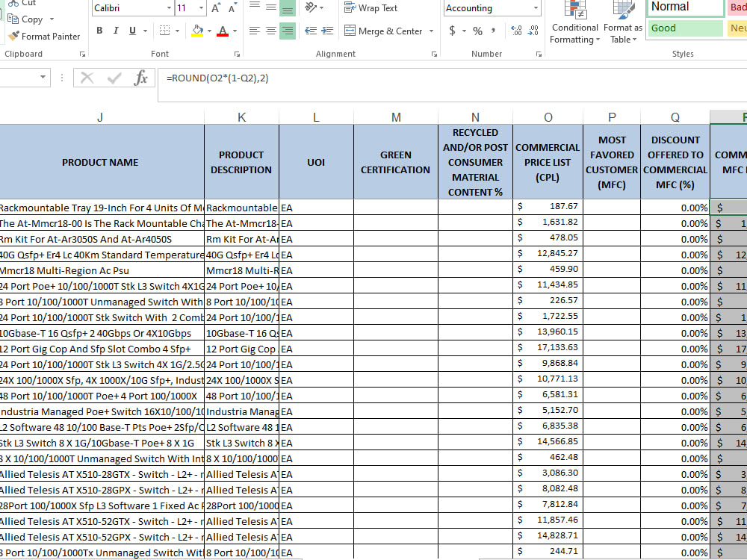The height and width of the screenshot is (560, 747).
Task: Open Font settings dialog launcher
Action: (x=237, y=55)
